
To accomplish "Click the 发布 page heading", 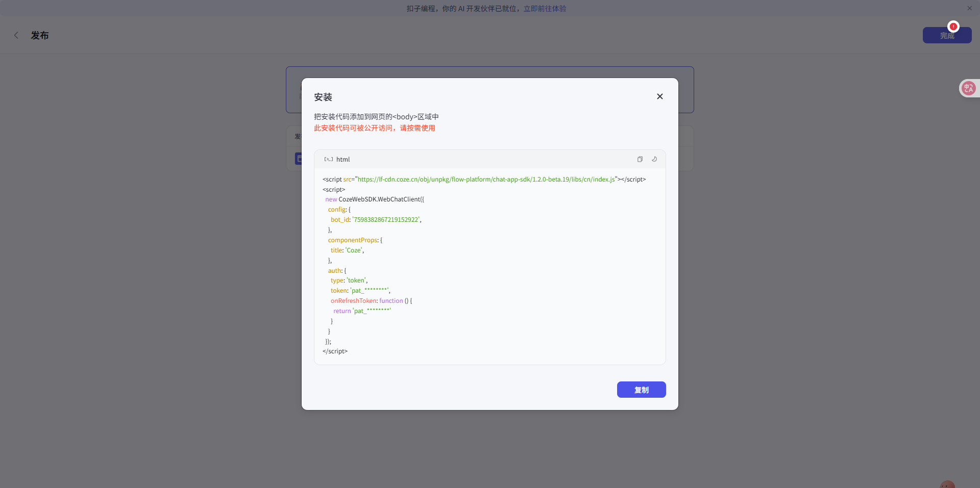I will [x=40, y=35].
